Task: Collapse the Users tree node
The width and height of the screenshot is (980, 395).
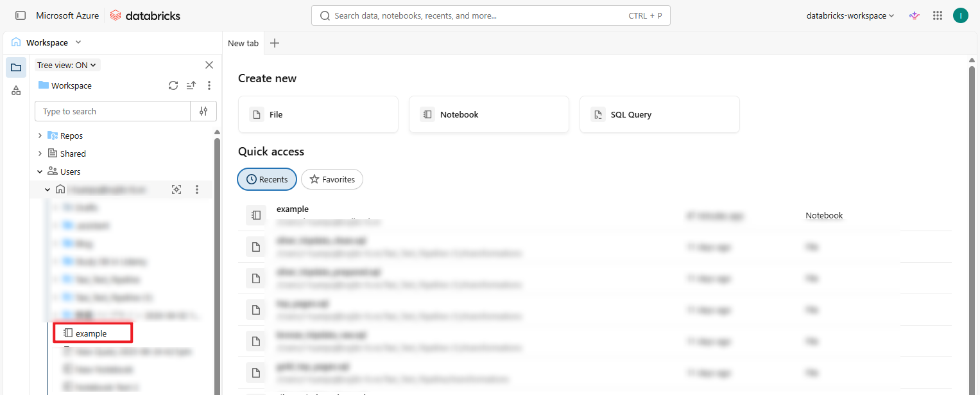Action: pos(40,171)
